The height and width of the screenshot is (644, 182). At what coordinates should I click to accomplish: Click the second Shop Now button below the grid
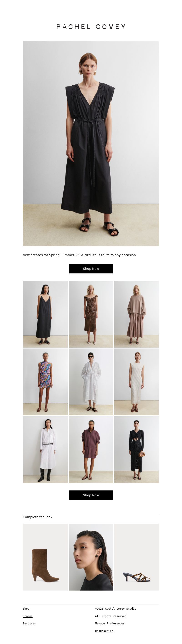[91, 495]
